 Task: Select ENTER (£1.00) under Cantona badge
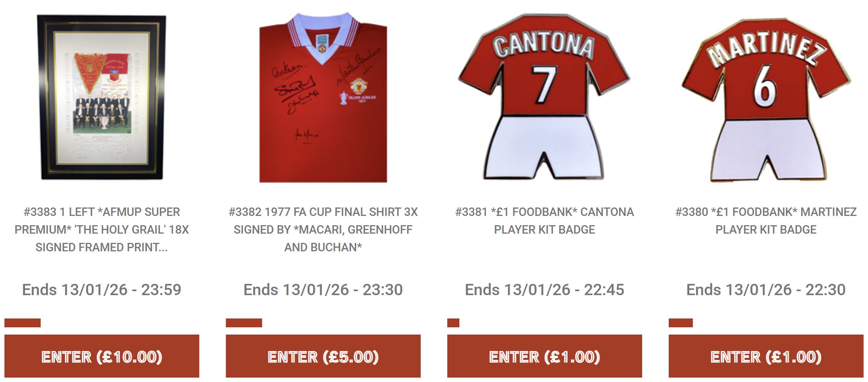point(545,356)
